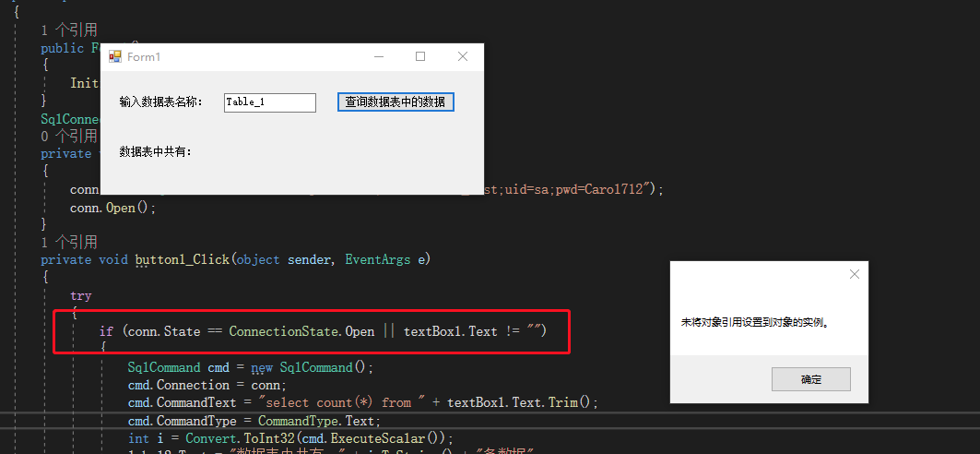Click the 输入数据表名称 label in Form1
Viewport: 980px width, 454px height.
(161, 102)
